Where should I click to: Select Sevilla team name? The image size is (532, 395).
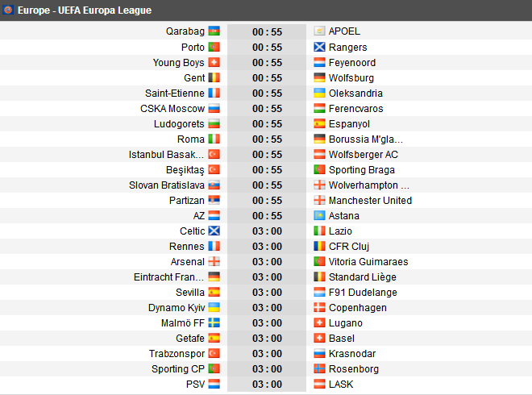(190, 292)
